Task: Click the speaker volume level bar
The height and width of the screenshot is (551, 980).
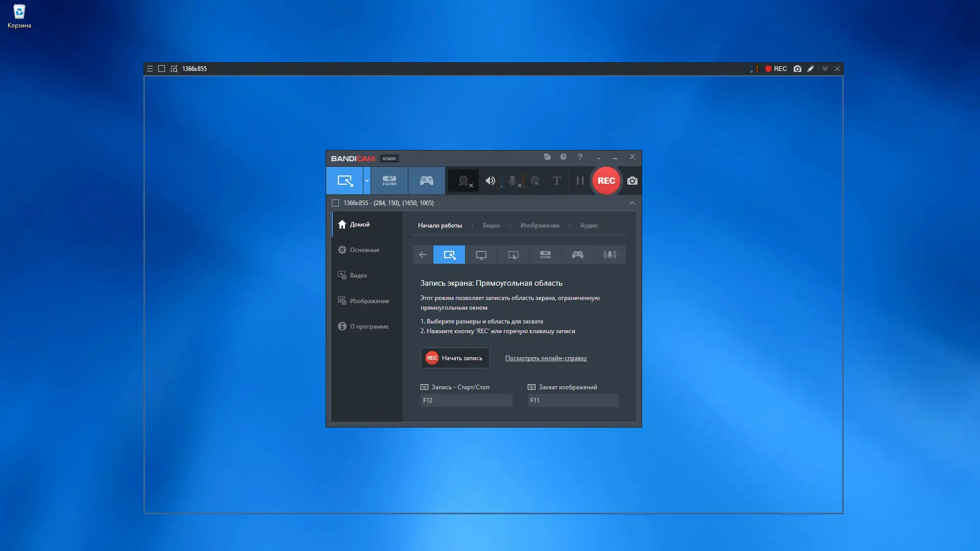Action: pos(502,181)
